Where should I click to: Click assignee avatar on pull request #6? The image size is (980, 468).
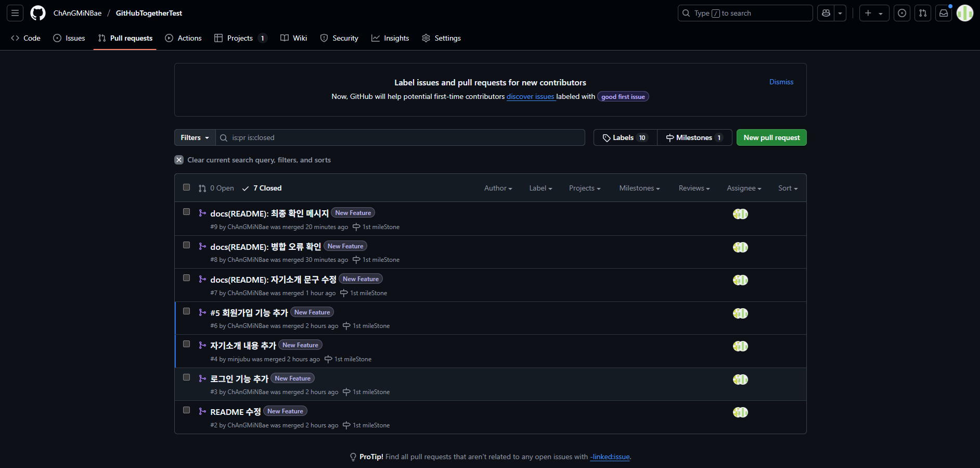click(740, 313)
